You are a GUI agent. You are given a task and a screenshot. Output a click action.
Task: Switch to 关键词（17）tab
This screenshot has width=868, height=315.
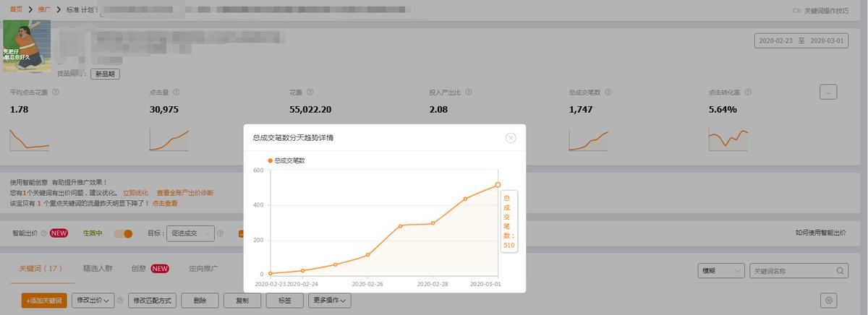[x=40, y=269]
